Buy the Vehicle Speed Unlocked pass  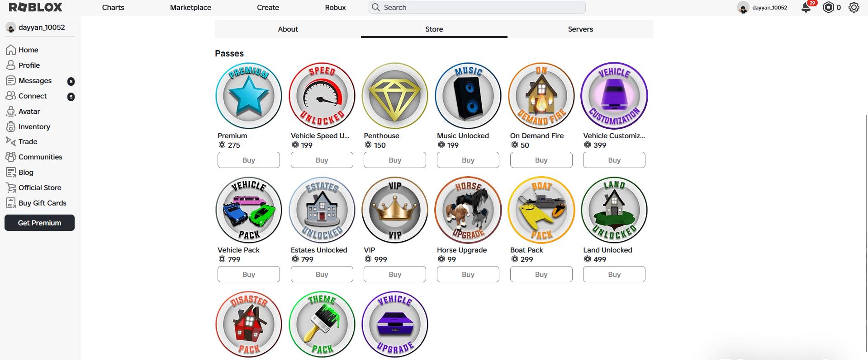[x=322, y=160]
